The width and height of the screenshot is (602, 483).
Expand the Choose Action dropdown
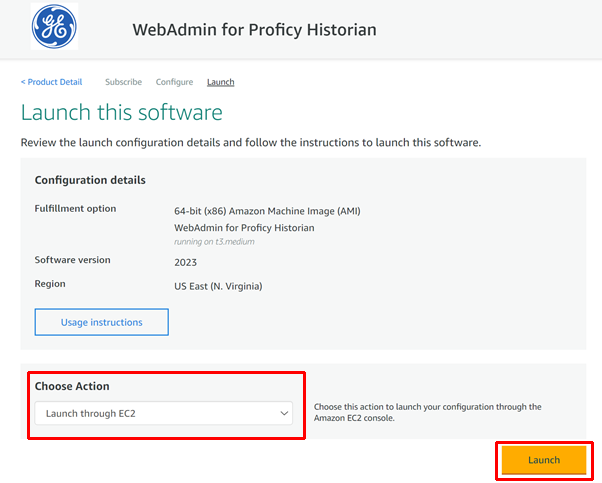click(164, 413)
